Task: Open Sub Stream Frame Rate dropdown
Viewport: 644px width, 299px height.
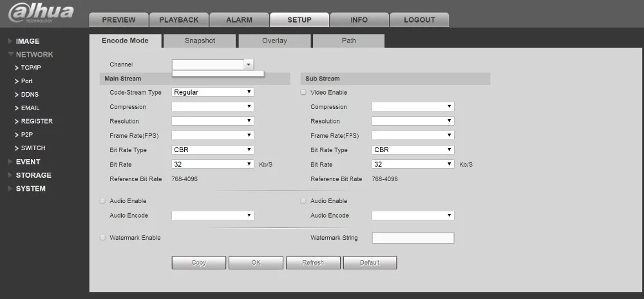Action: click(413, 135)
